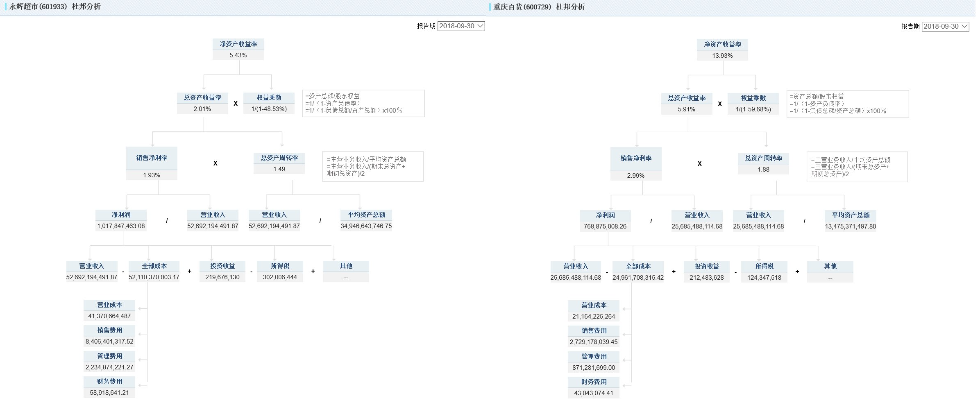Click 财务费用 value 43,043,074.41
The height and width of the screenshot is (405, 980).
click(594, 393)
